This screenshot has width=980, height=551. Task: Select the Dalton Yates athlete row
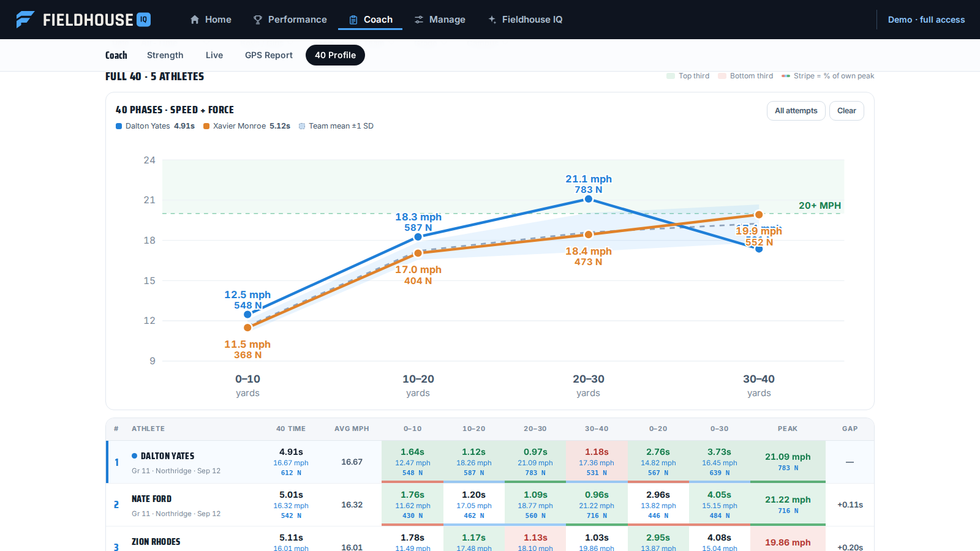(490, 462)
